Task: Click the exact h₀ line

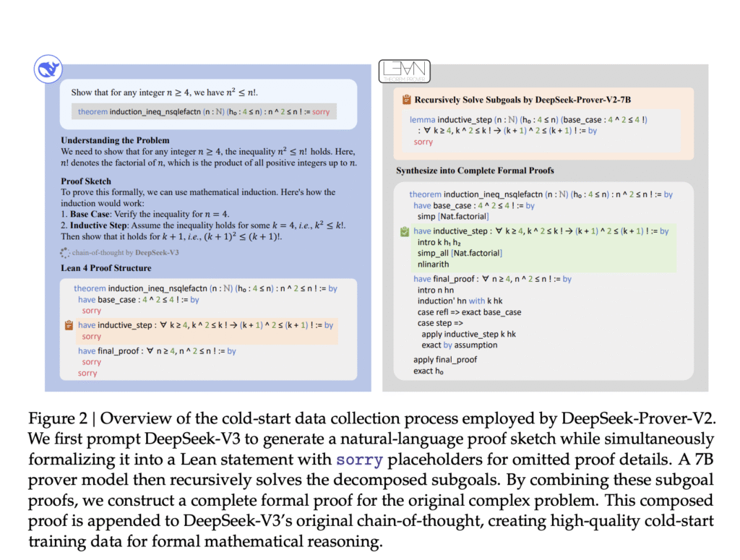Action: [429, 371]
